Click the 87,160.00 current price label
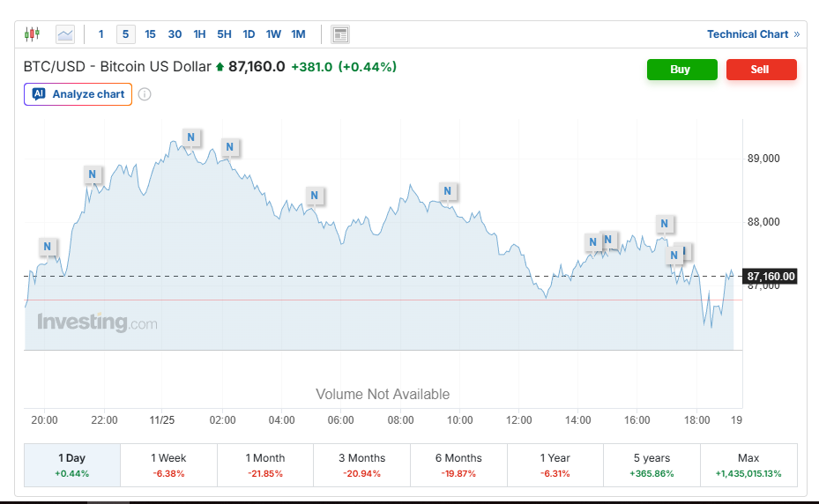 [771, 277]
